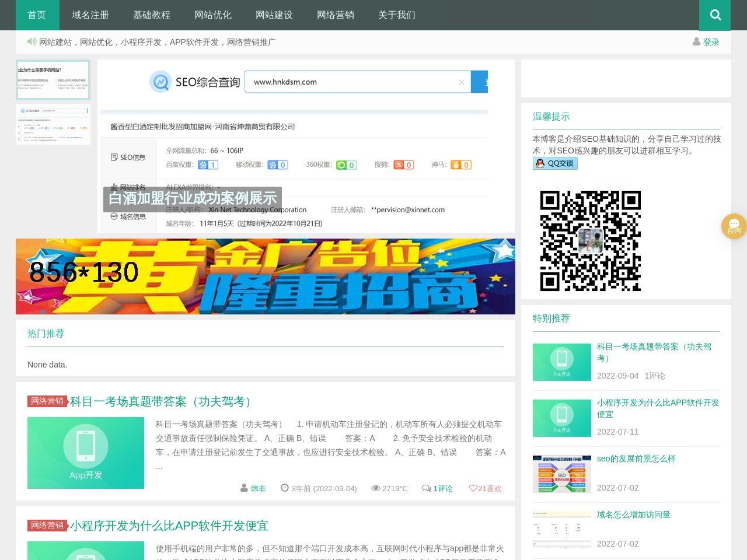Screen dimensions: 747x560
Task: Open 关于我们 menu item
Action: pyautogui.click(x=397, y=15)
